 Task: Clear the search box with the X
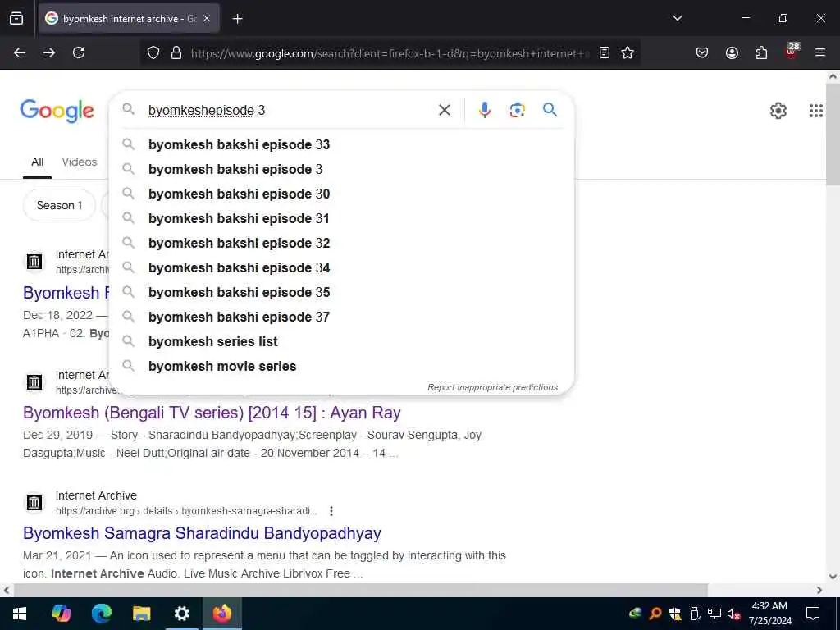pos(444,111)
